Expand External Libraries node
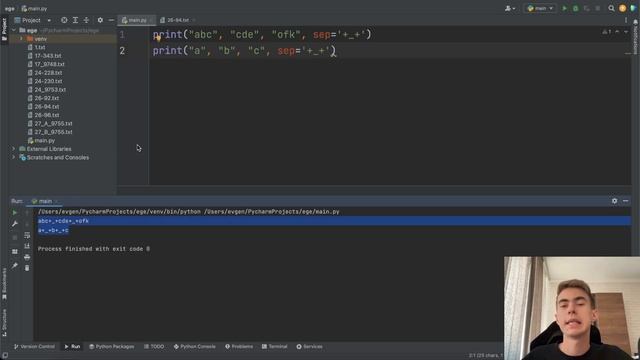The height and width of the screenshot is (360, 640). coord(13,149)
